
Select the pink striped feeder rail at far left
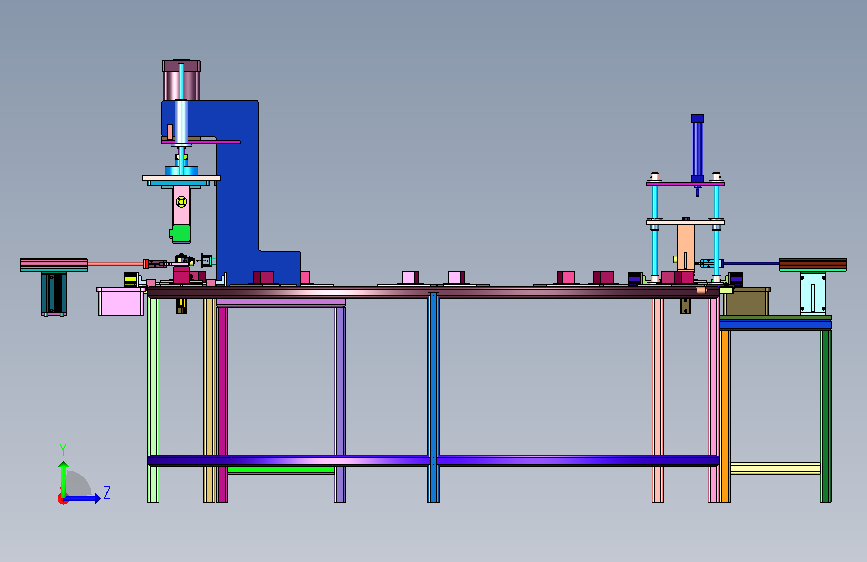[54, 264]
